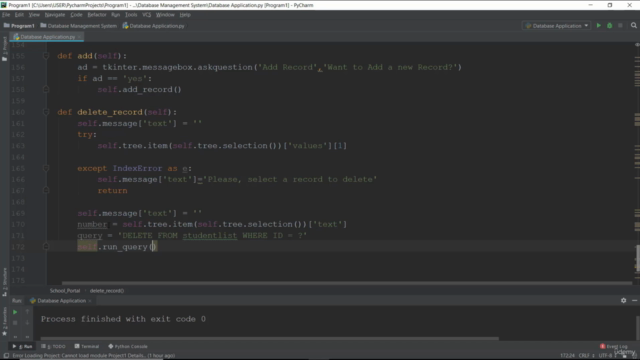640x360 pixels.
Task: Open the Project tool window side tab
Action: [4, 49]
